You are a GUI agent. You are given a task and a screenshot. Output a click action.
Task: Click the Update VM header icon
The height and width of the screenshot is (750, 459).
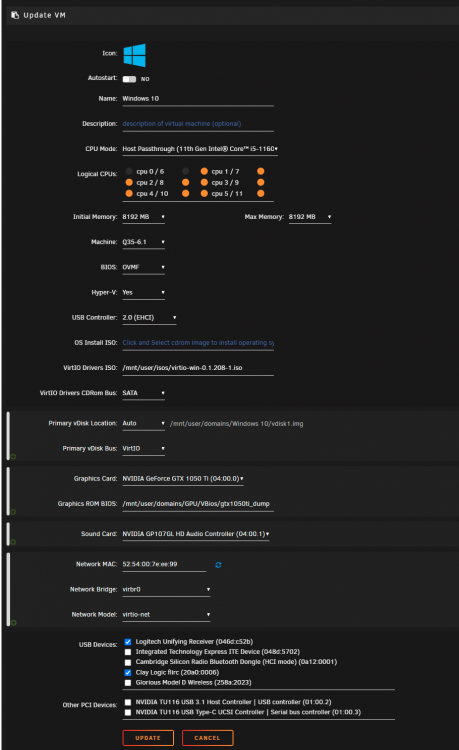pos(15,15)
